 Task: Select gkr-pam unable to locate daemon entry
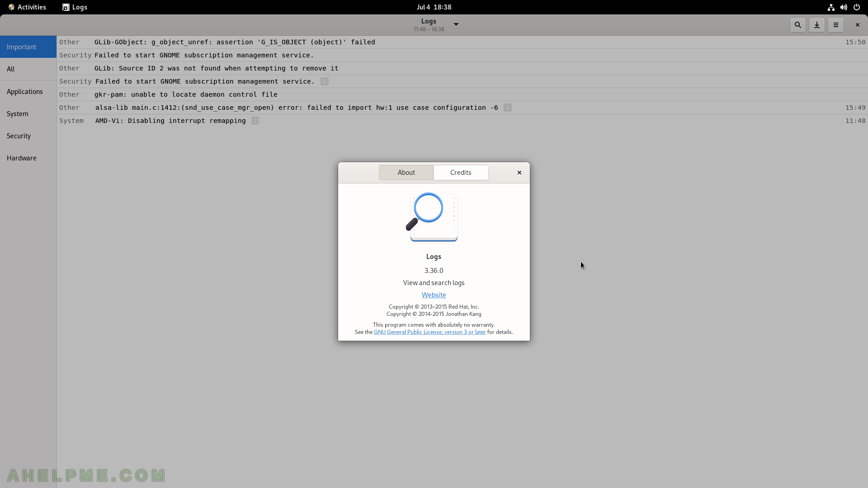(x=462, y=94)
